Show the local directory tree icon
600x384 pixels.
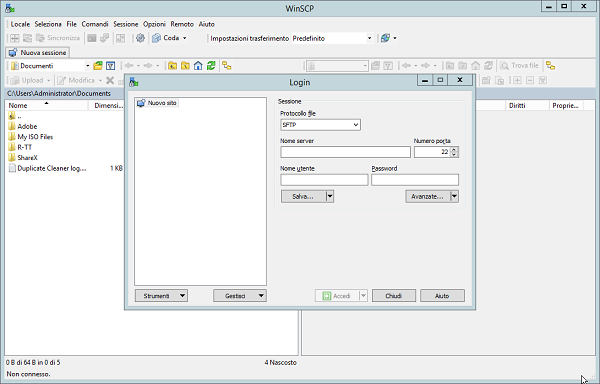pyautogui.click(x=227, y=66)
